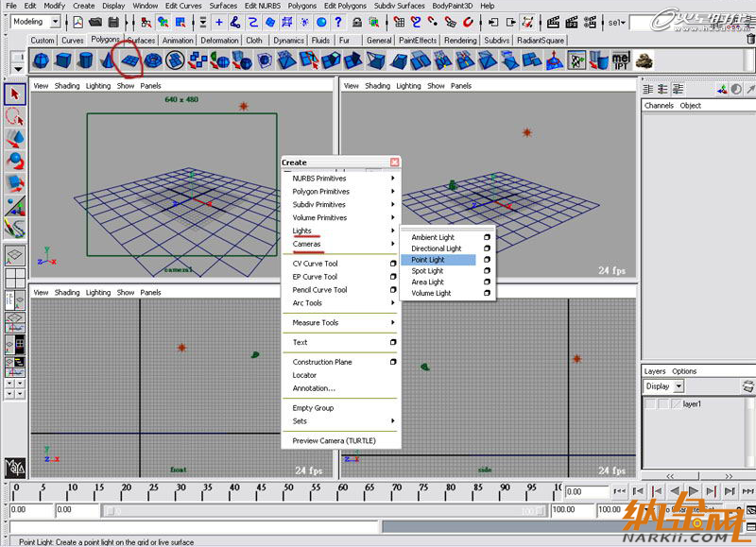This screenshot has height=547, width=756.
Task: Click the polygon plane shelf icon circled red
Action: click(130, 61)
